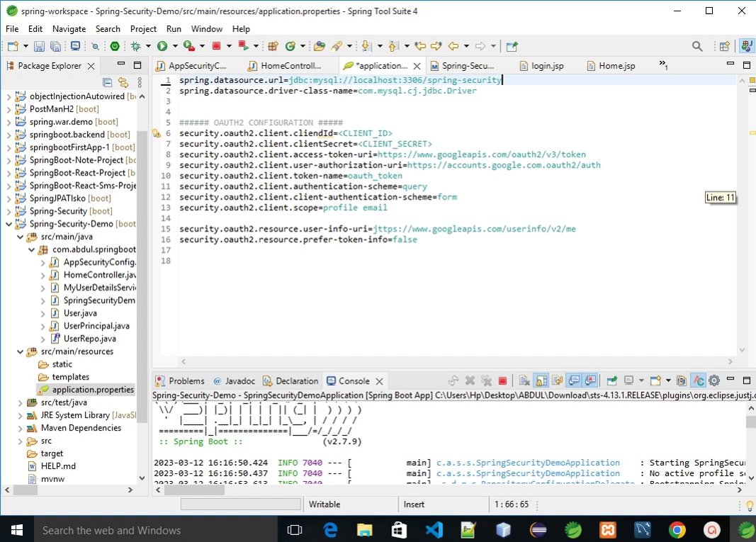Toggle Scroll Lock in Console toolbar
The image size is (756, 542).
click(x=541, y=381)
